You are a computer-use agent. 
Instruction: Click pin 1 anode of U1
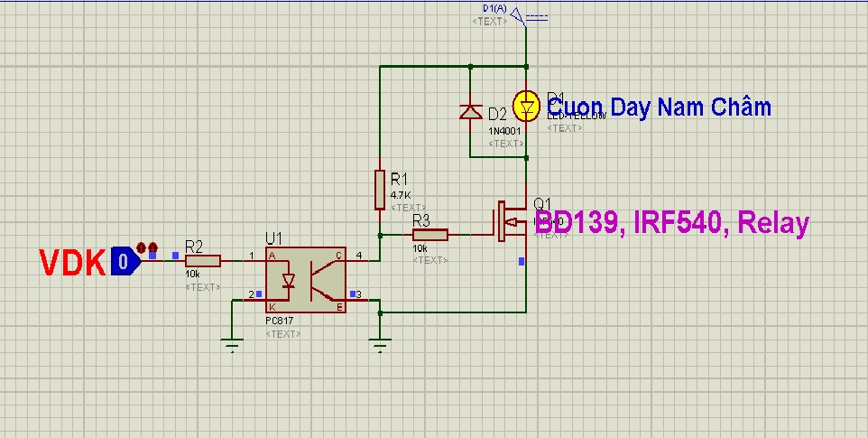coord(252,256)
